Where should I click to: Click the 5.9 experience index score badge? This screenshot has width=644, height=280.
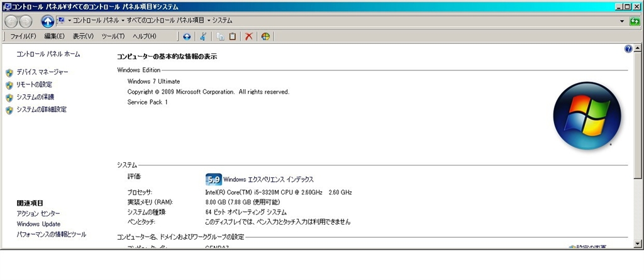[214, 179]
